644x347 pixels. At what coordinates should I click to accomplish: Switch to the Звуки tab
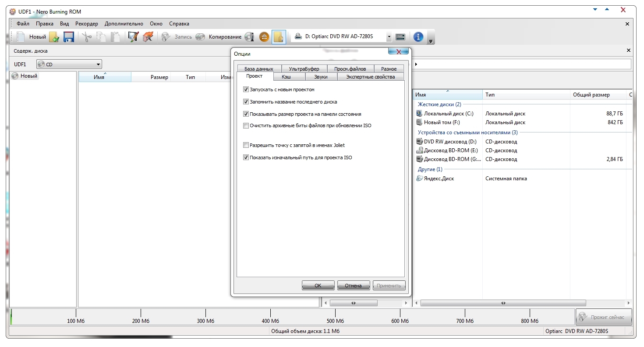[321, 77]
